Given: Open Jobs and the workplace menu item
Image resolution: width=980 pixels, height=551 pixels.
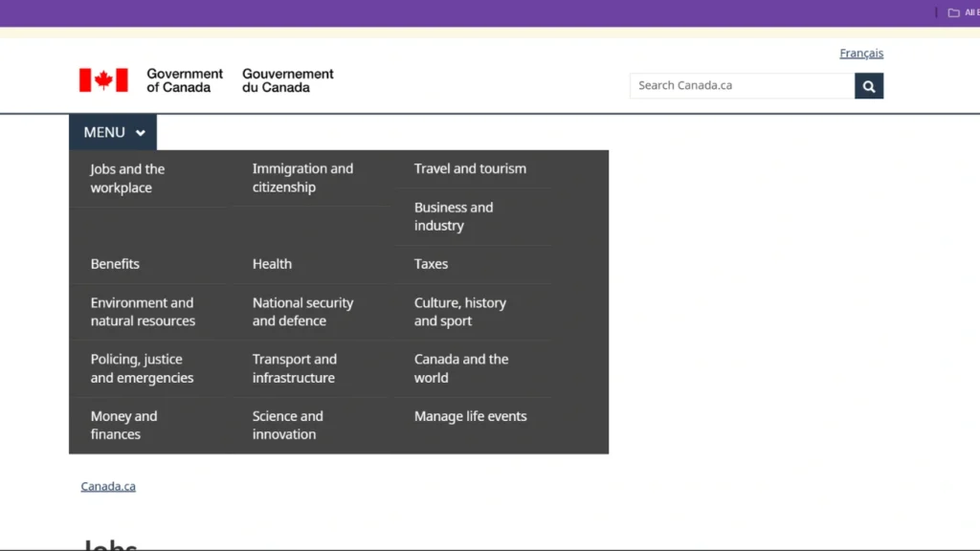Looking at the screenshot, I should [x=127, y=178].
